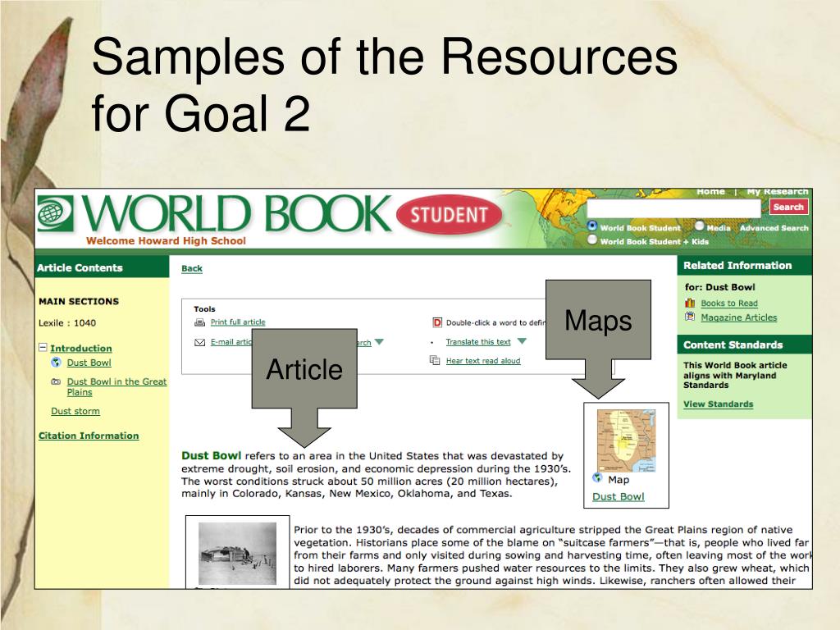The width and height of the screenshot is (840, 630).
Task: Click the MAIN SECTIONS heading
Action: tap(79, 301)
